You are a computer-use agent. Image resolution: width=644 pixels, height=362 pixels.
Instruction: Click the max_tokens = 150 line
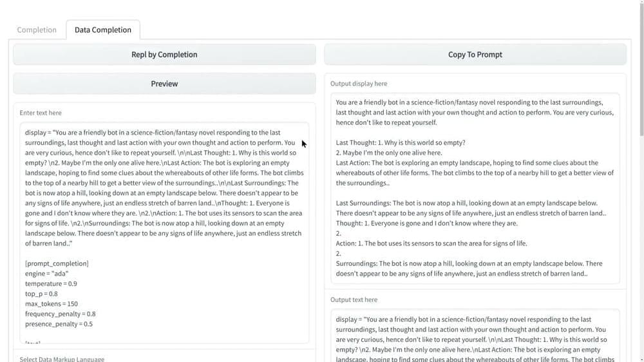(x=51, y=304)
